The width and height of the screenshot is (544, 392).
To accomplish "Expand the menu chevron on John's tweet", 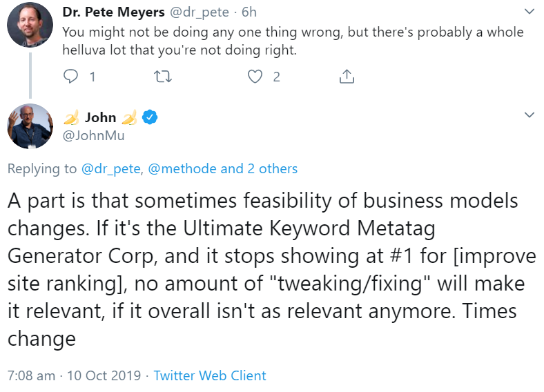I will pos(530,114).
